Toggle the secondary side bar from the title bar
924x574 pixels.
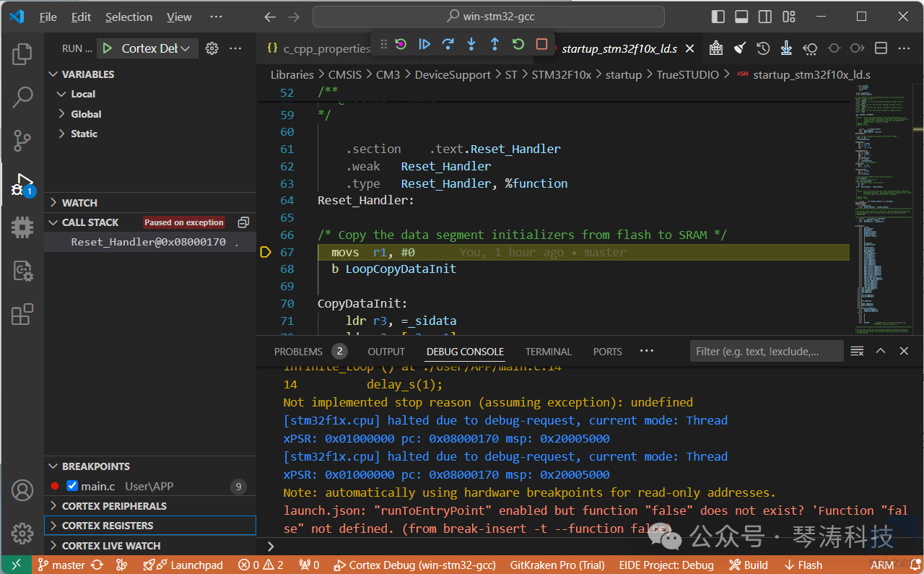[765, 17]
